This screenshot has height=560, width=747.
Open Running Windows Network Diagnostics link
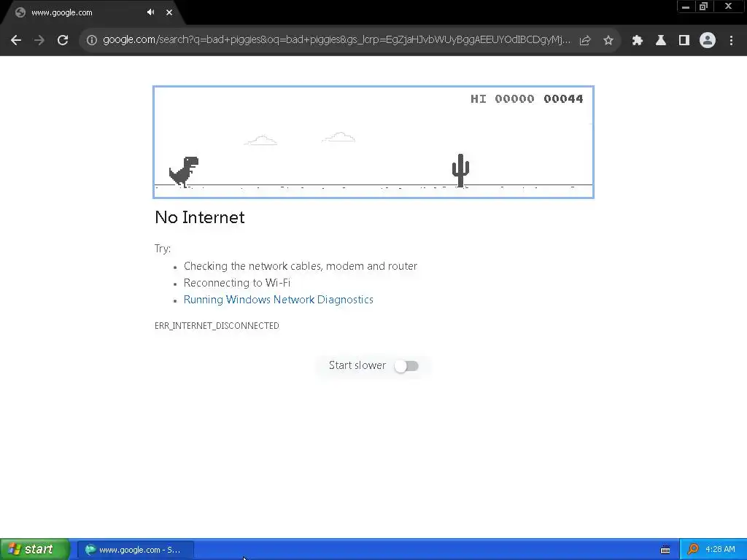tap(278, 300)
